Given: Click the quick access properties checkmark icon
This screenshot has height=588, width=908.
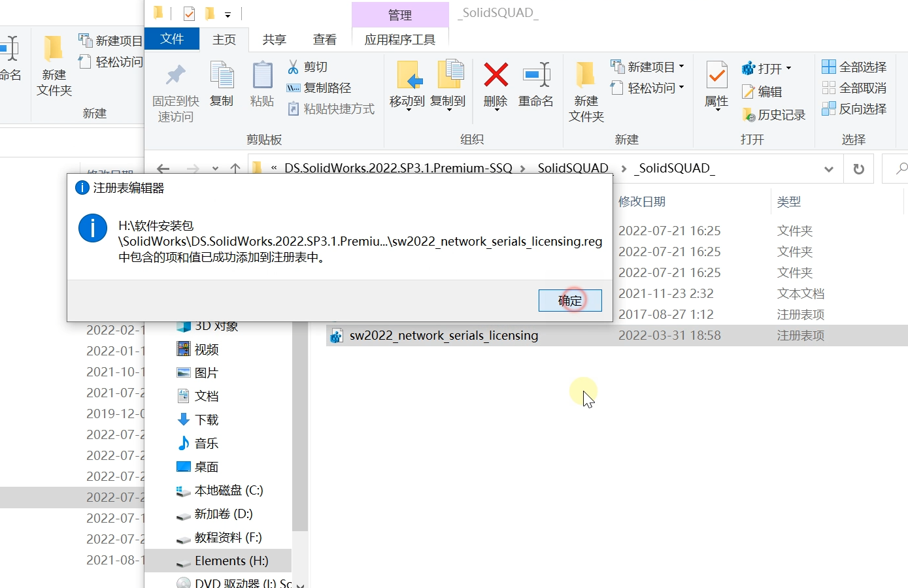Looking at the screenshot, I should [x=189, y=14].
